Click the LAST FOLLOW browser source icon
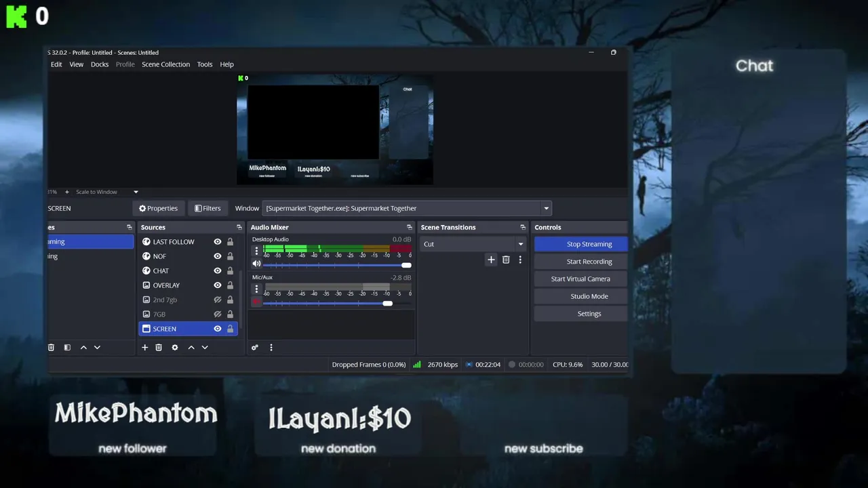Screen dimensions: 868x488 pos(146,242)
